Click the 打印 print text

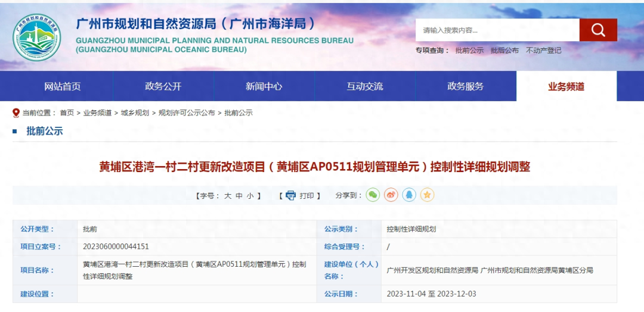[x=306, y=195]
